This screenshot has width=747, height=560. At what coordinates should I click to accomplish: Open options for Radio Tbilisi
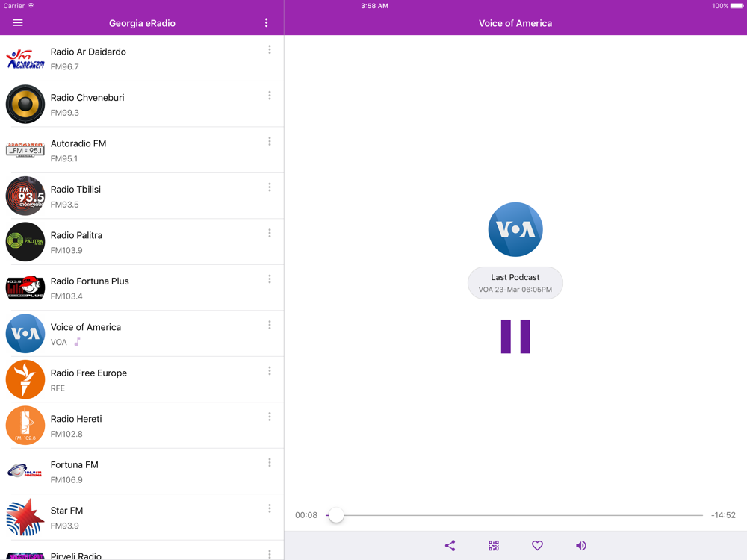coord(270,187)
